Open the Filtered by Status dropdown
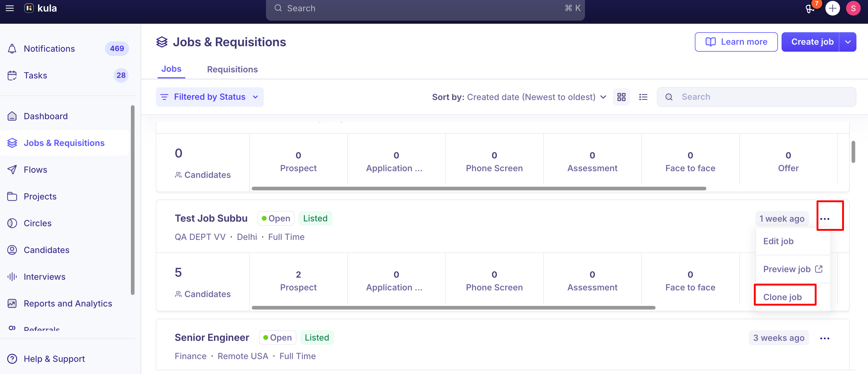Image resolution: width=868 pixels, height=374 pixels. coord(210,97)
